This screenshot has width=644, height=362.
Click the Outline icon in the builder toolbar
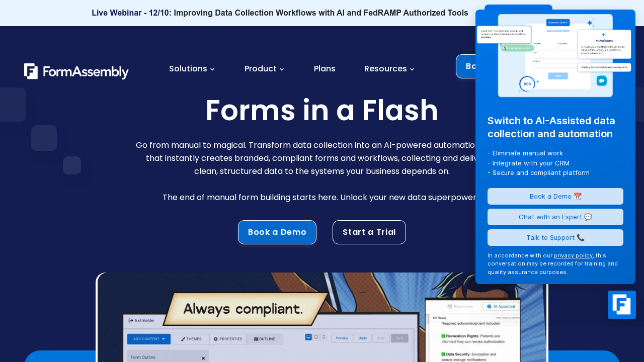tap(257, 339)
